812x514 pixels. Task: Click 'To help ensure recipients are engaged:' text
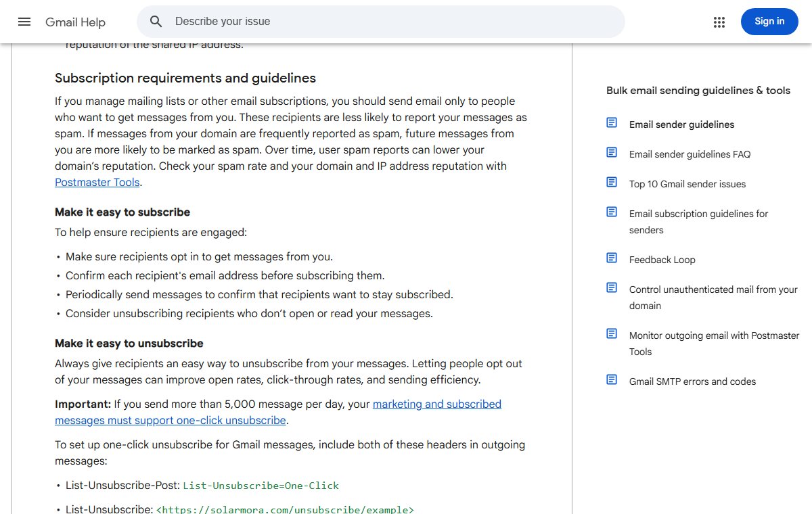click(x=151, y=233)
